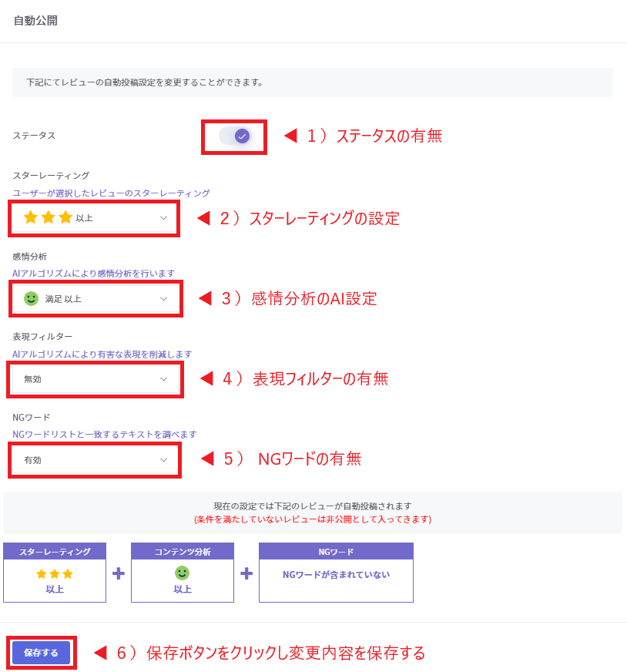
Task: Click the stars in スターレーティング summary card
Action: (55, 573)
